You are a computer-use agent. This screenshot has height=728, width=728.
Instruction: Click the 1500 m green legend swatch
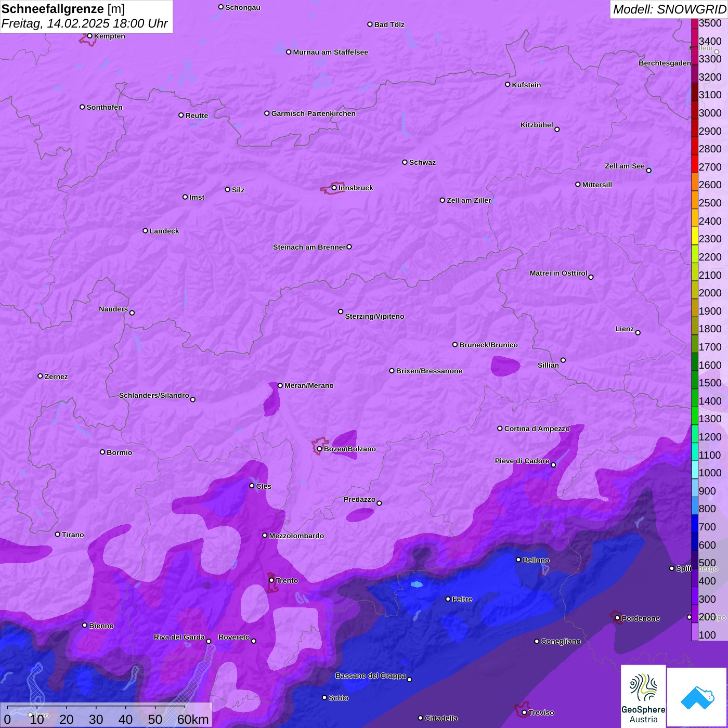tap(695, 380)
